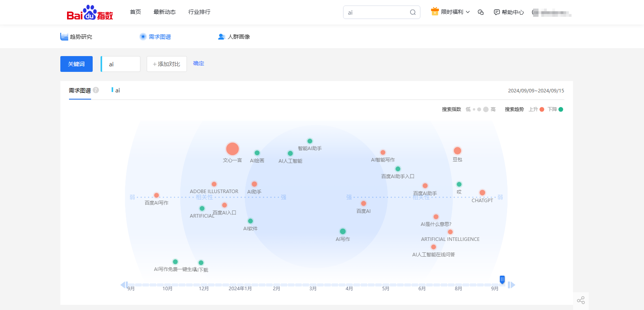Open the WeChat icon in header
This screenshot has height=310, width=644.
click(x=480, y=12)
